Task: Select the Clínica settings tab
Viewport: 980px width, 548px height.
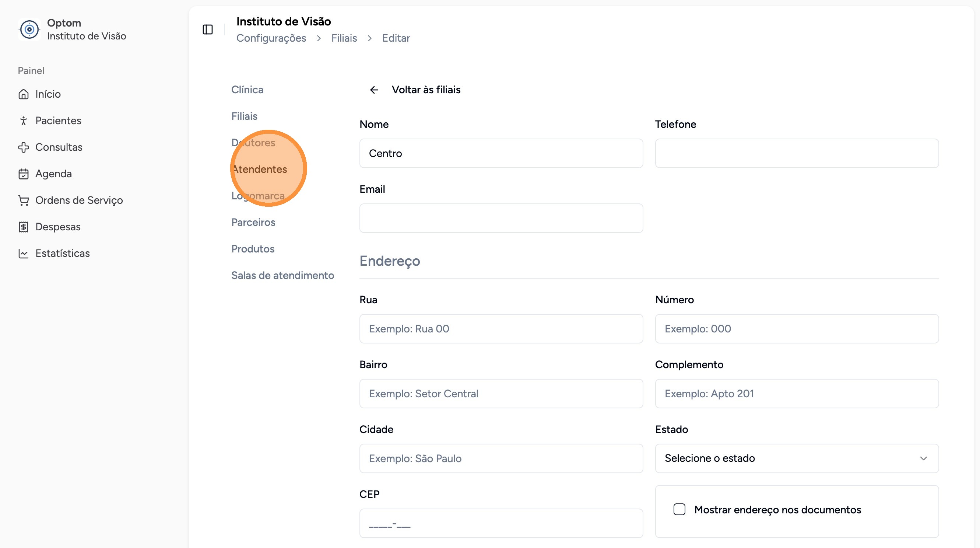Action: pyautogui.click(x=247, y=90)
